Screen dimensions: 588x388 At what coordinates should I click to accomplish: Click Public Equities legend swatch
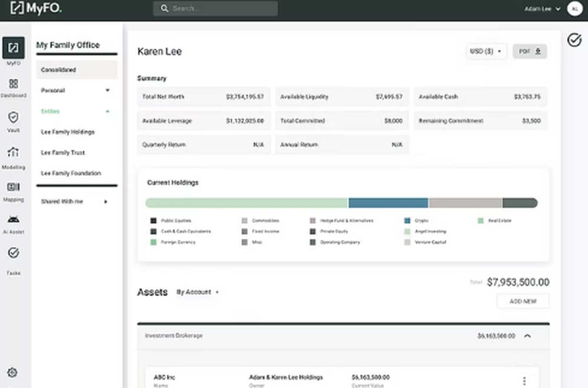(153, 220)
